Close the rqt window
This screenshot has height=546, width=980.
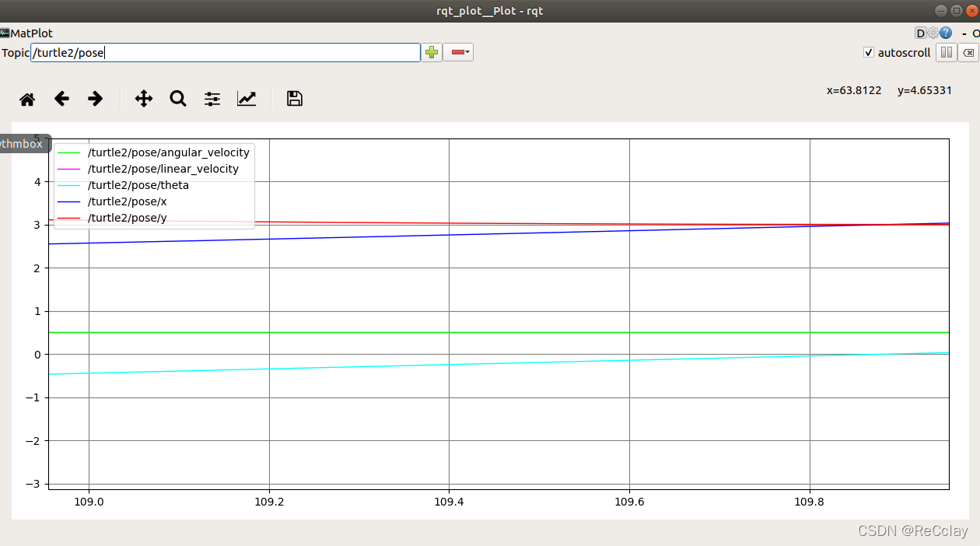tap(971, 10)
